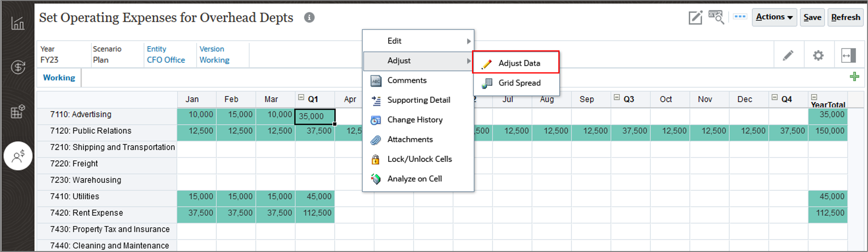868x252 pixels.
Task: Open the Actions dropdown
Action: point(774,16)
